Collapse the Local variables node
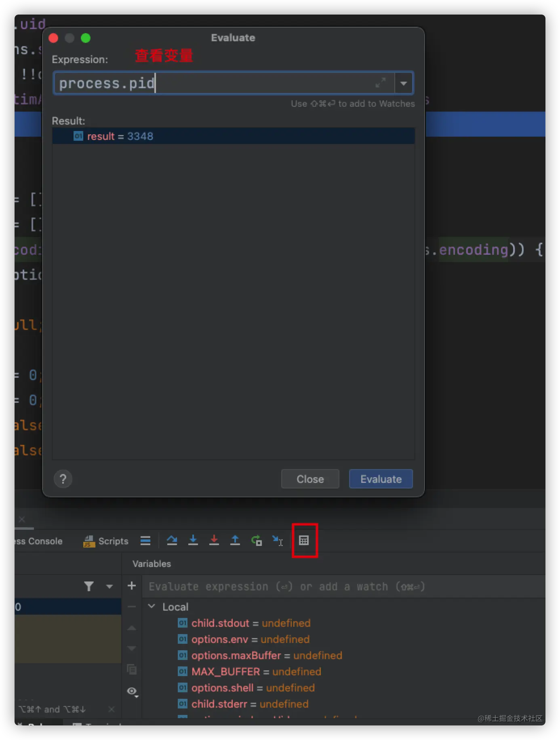Screen dimensions: 560x740 (152, 606)
